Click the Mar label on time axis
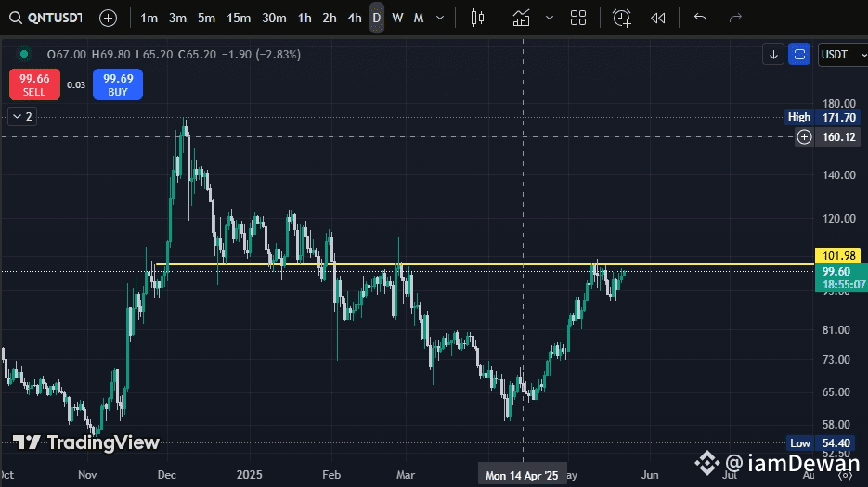 point(406,475)
